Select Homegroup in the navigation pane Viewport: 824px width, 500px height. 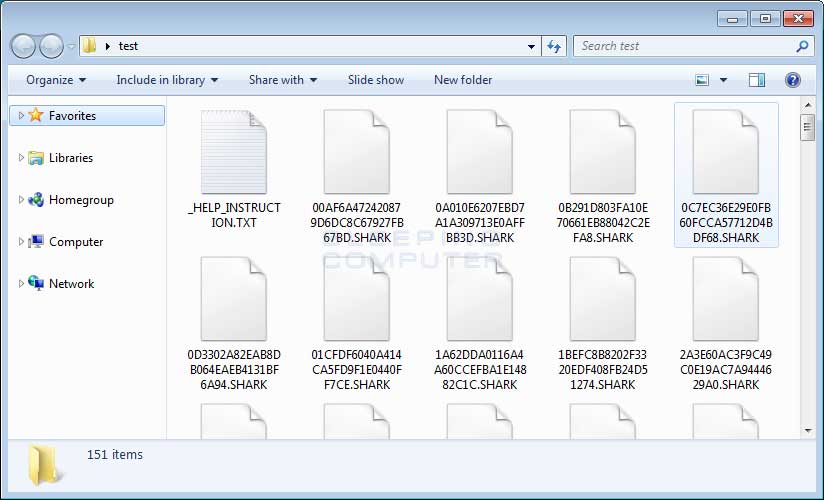point(81,200)
